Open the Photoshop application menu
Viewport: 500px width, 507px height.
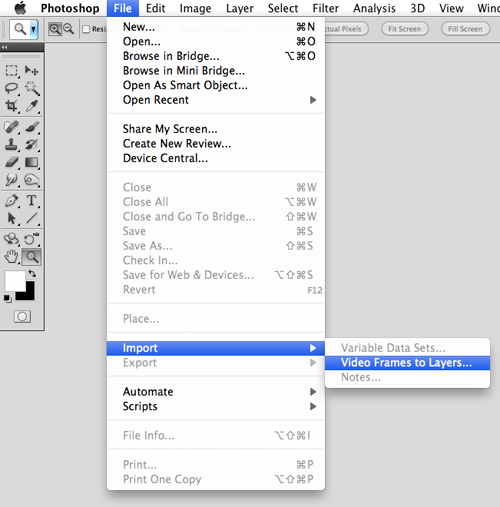(70, 8)
